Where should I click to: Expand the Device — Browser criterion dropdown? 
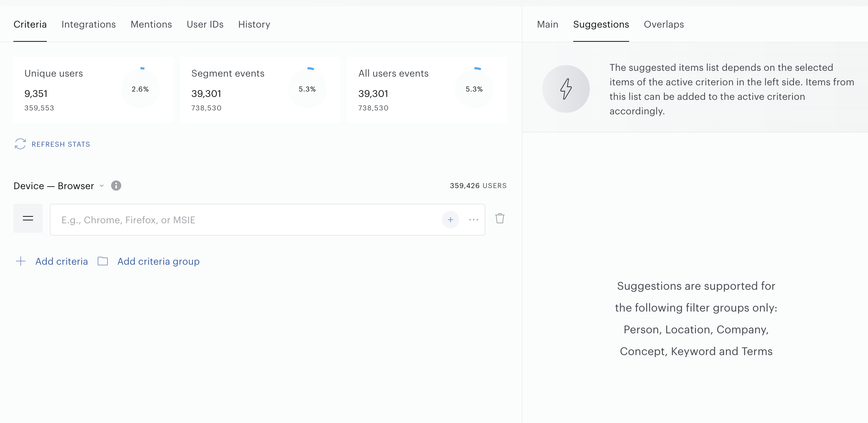pos(102,186)
